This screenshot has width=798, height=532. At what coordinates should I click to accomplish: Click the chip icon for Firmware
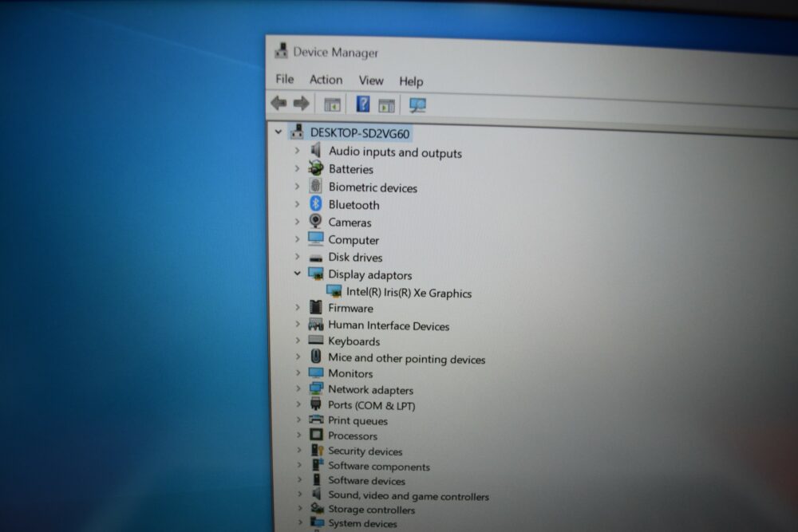316,307
